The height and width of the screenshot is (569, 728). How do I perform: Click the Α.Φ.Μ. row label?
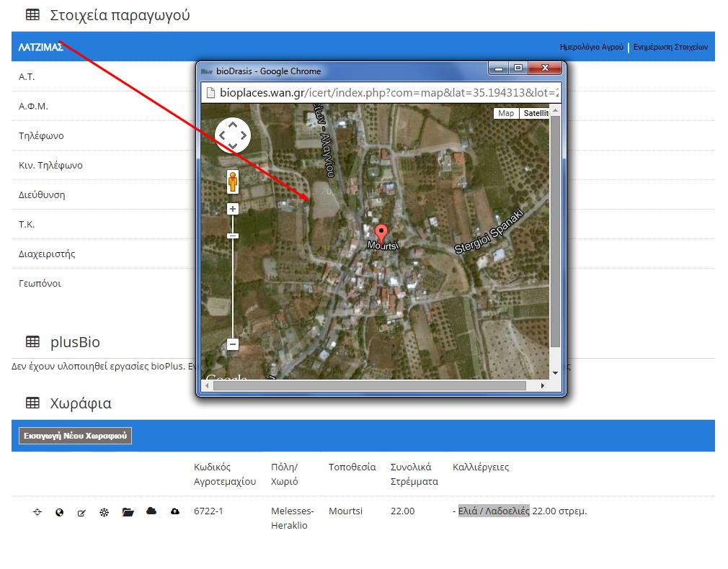[33, 107]
